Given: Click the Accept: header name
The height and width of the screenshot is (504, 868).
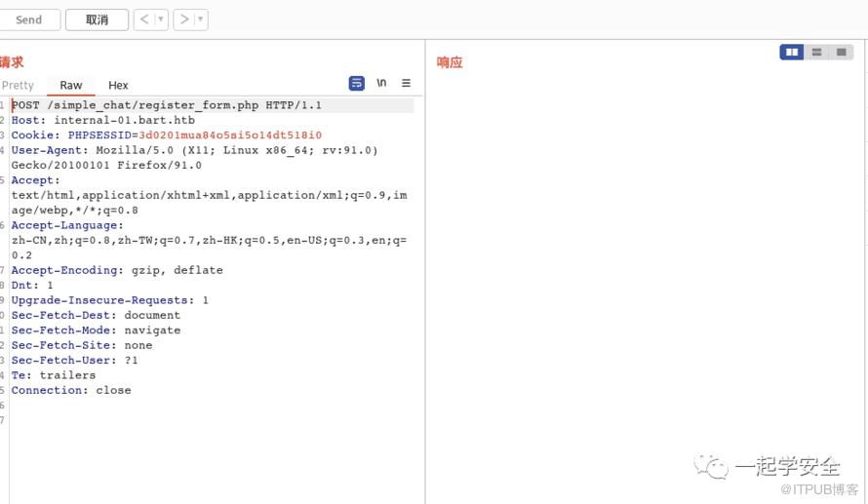Looking at the screenshot, I should coord(35,180).
